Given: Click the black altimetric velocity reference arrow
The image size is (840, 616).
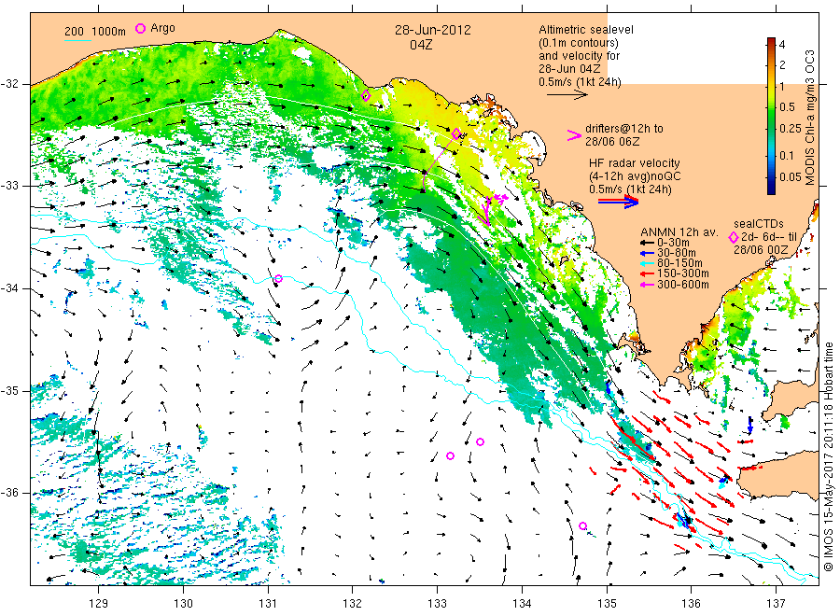Looking at the screenshot, I should click(x=567, y=95).
